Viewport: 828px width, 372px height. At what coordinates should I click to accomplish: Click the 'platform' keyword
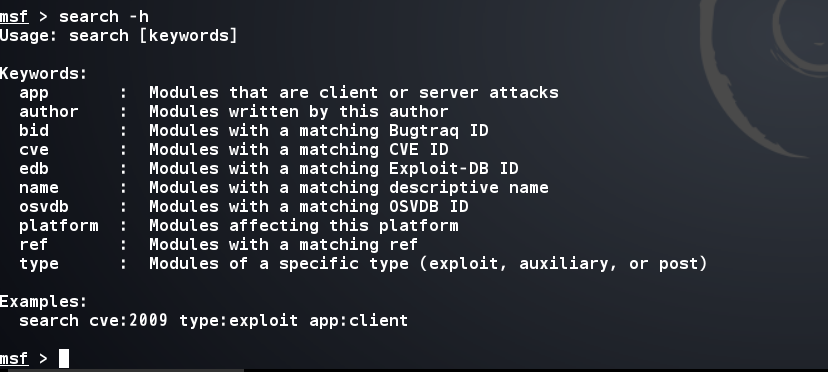[x=59, y=226]
